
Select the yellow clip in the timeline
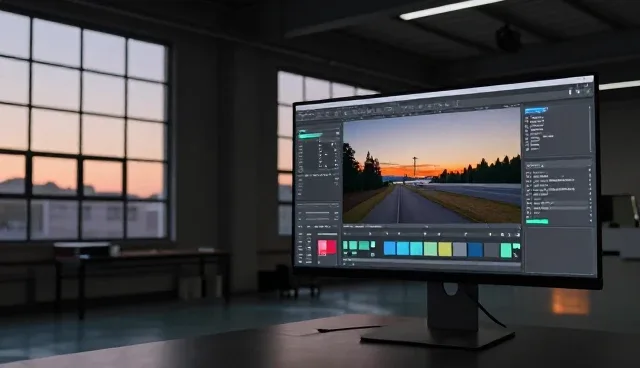445,249
